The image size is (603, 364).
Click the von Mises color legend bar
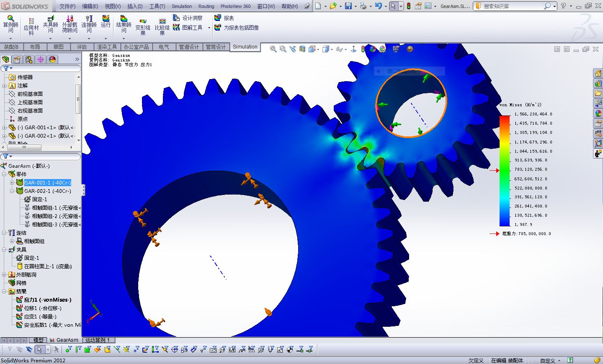[505, 171]
